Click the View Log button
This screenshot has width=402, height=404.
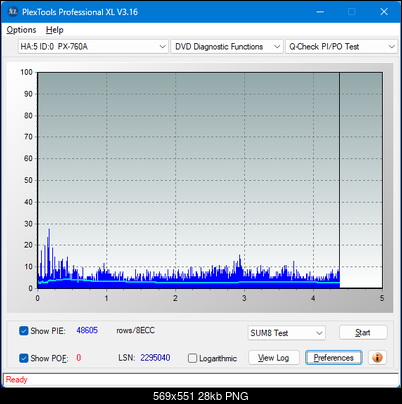pyautogui.click(x=274, y=358)
